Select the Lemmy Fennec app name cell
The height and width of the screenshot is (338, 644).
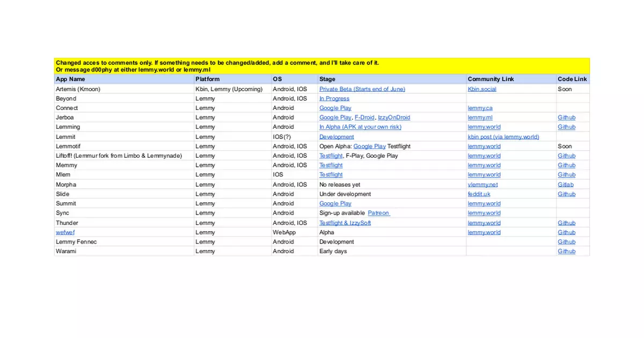point(124,241)
